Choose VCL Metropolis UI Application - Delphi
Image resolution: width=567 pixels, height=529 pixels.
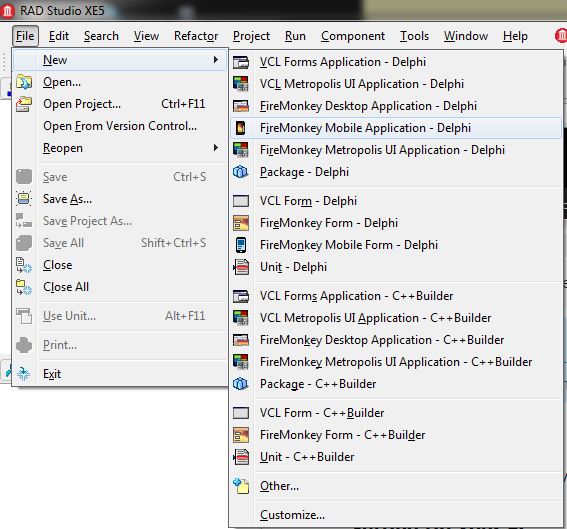pos(396,84)
